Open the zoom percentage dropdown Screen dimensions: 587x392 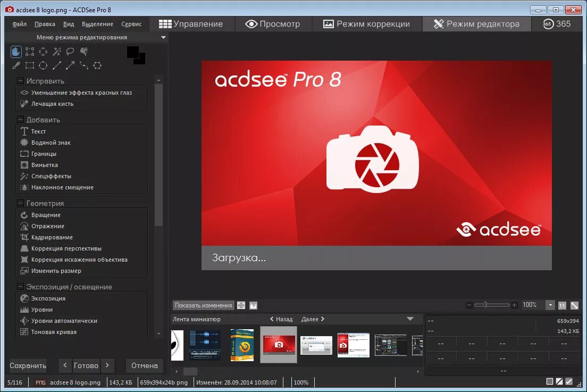pyautogui.click(x=550, y=305)
